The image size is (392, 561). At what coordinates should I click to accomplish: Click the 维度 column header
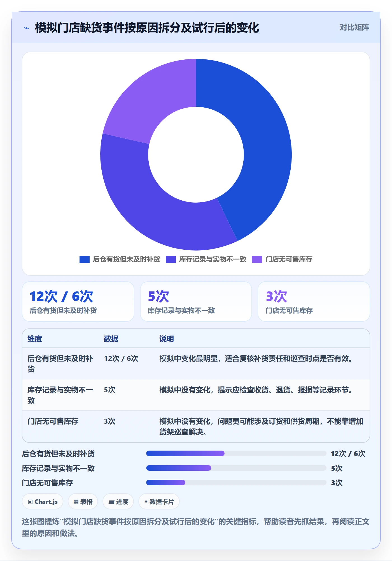(35, 339)
